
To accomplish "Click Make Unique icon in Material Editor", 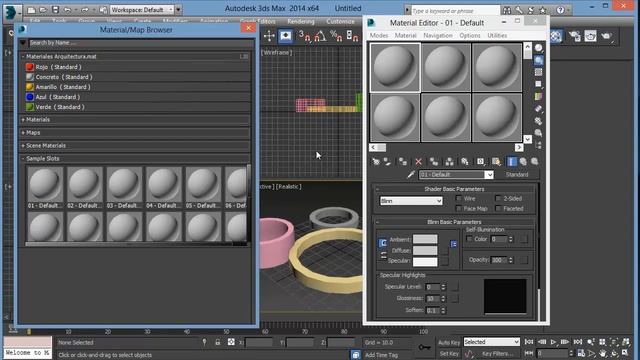I will click(449, 162).
